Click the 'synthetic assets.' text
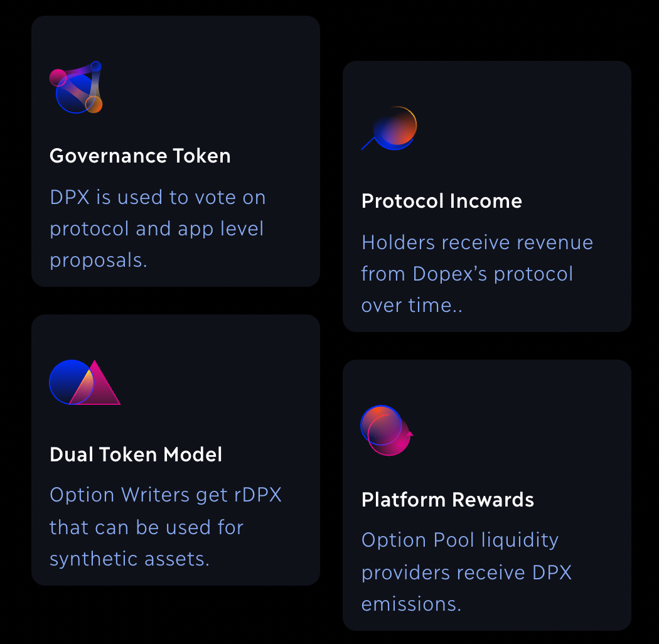659x644 pixels. tap(129, 559)
